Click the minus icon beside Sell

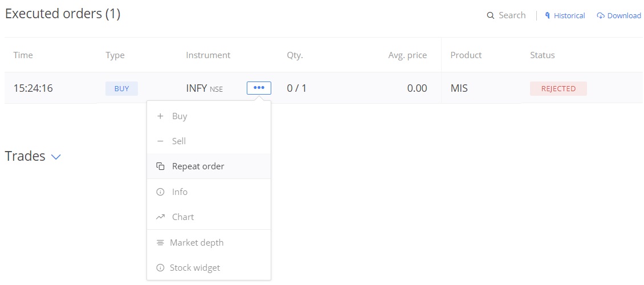(x=160, y=141)
